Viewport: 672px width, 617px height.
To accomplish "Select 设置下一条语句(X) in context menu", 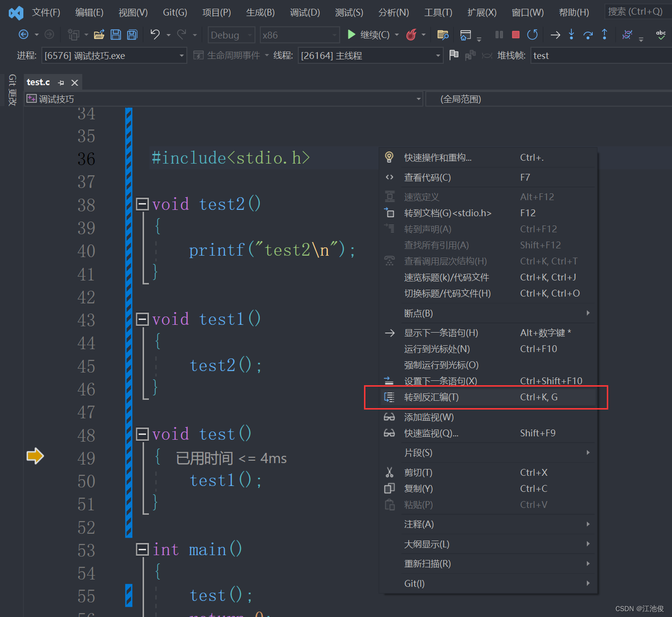I will click(489, 381).
